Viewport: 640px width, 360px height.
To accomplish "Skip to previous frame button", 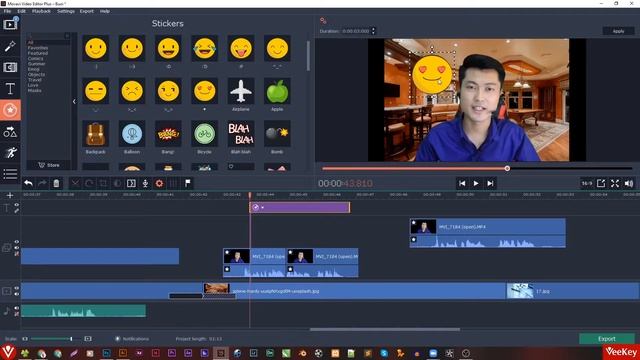I will (462, 183).
